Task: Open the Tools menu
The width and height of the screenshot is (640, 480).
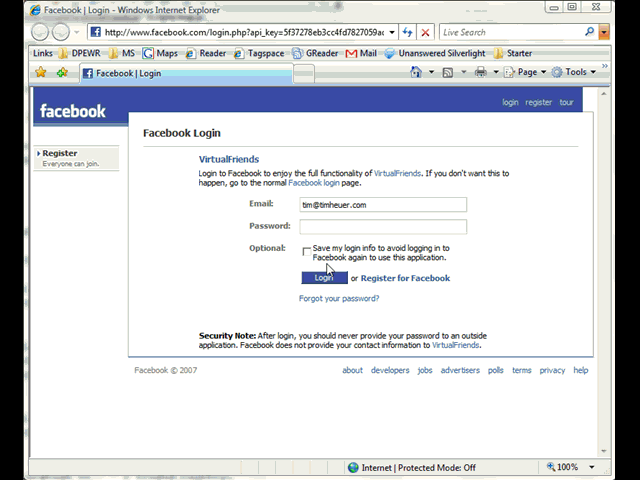Action: [573, 72]
